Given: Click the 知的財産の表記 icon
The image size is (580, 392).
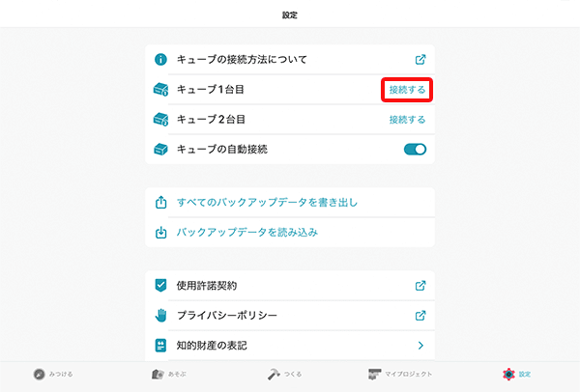Looking at the screenshot, I should click(x=161, y=345).
